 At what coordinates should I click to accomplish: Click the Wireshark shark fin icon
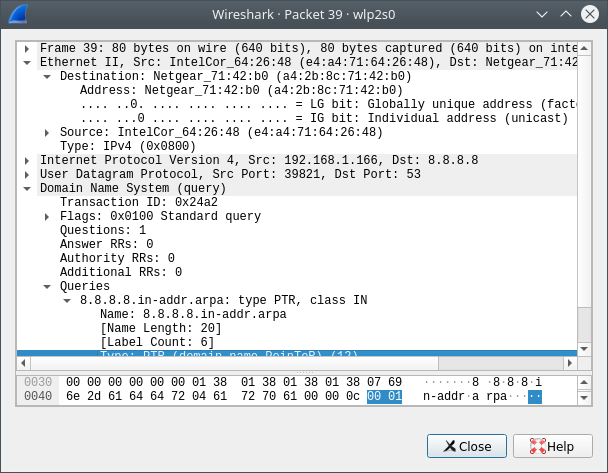coord(18,14)
